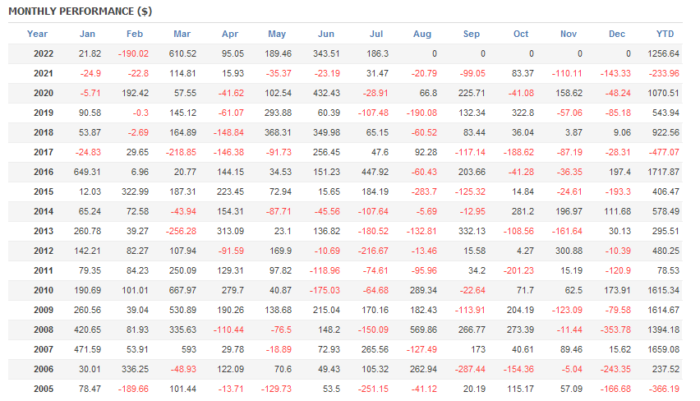Click the 2007 Mar value 593
The width and height of the screenshot is (700, 401).
coord(188,349)
